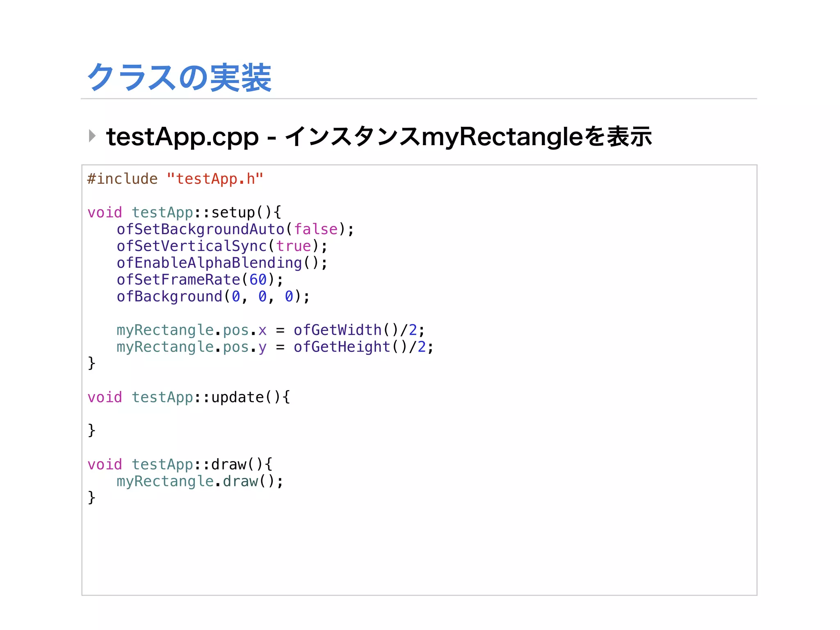Click the line void testApp::draw(){
This screenshot has width=840, height=630.
[x=180, y=465]
